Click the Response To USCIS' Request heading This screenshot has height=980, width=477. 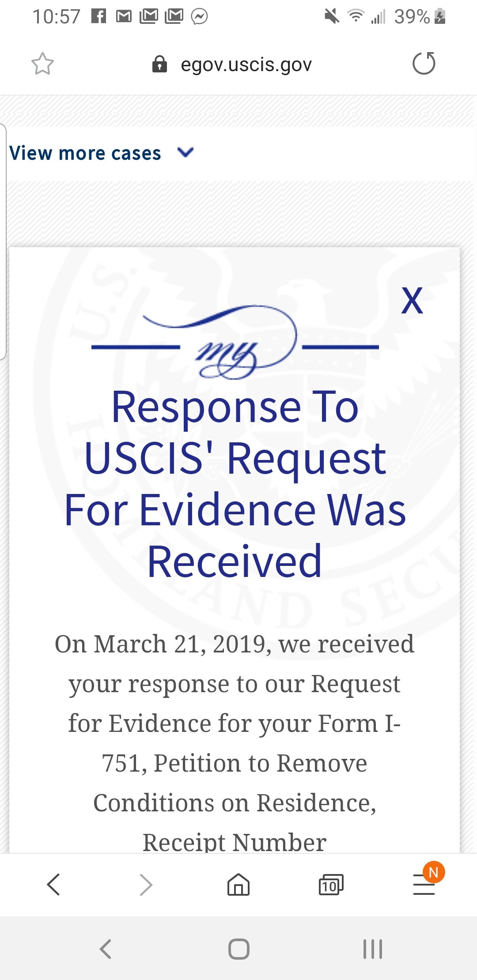point(235,484)
